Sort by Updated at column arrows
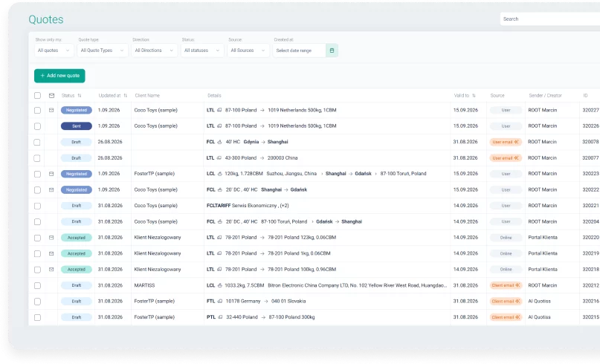The width and height of the screenshot is (600, 364). [125, 96]
